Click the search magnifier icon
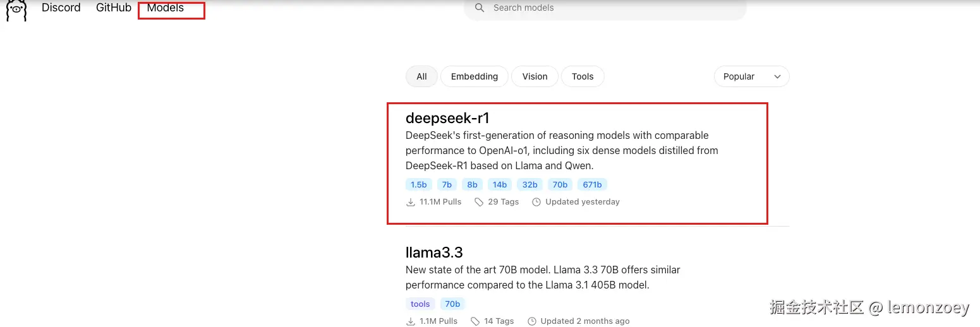 pos(480,8)
